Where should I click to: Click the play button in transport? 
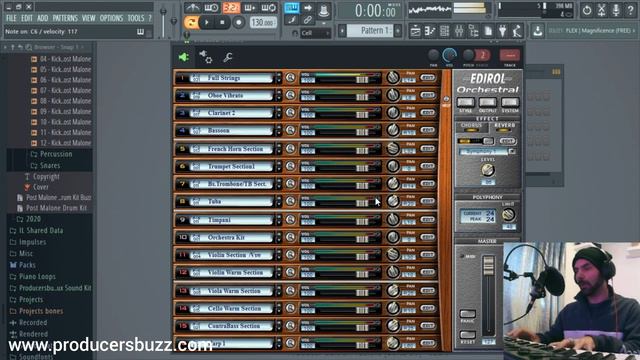pos(207,22)
